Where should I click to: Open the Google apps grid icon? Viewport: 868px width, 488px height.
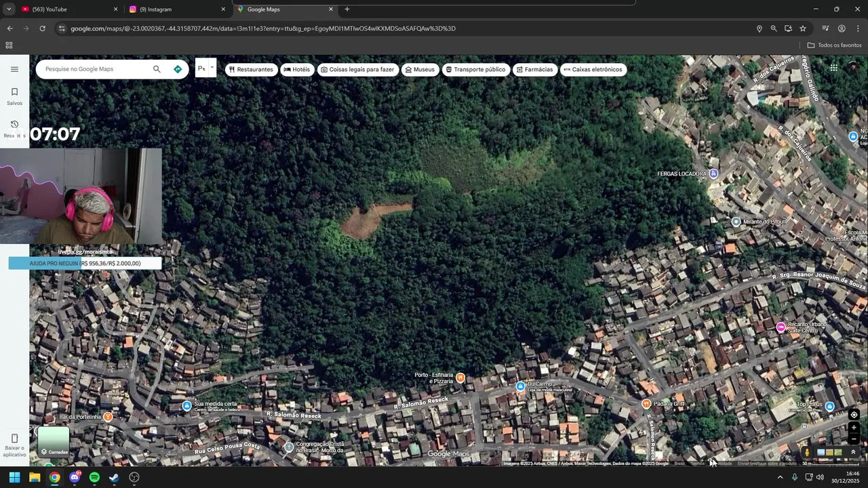[833, 67]
